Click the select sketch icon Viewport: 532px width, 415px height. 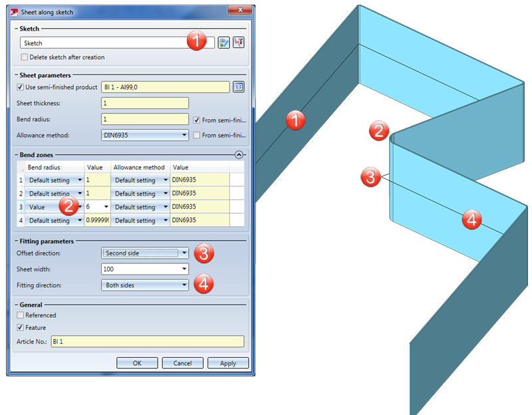[x=223, y=43]
